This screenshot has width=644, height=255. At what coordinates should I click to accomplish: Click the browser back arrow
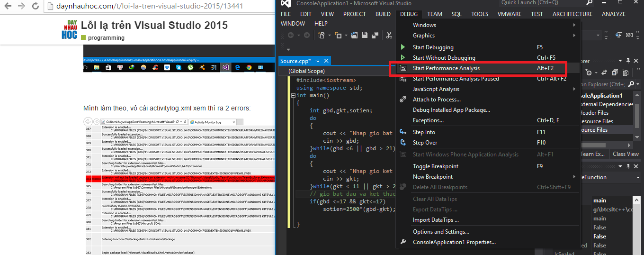coord(8,7)
